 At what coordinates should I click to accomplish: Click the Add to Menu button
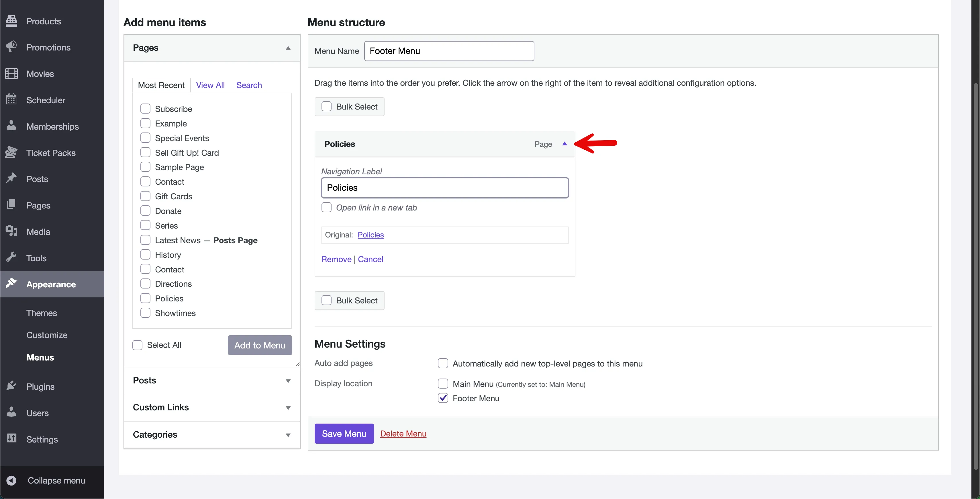(260, 345)
